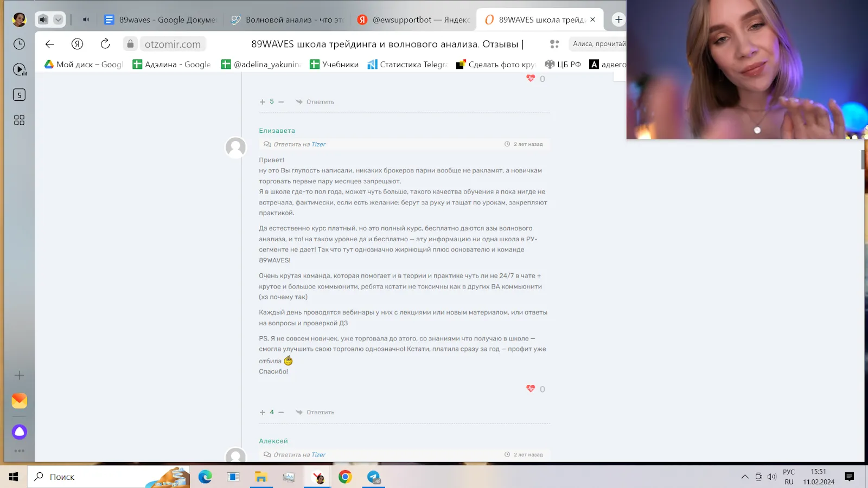Screen dimensions: 868x488
Task: Open the Yandex Mail icon in sidebar
Action: 19,400
